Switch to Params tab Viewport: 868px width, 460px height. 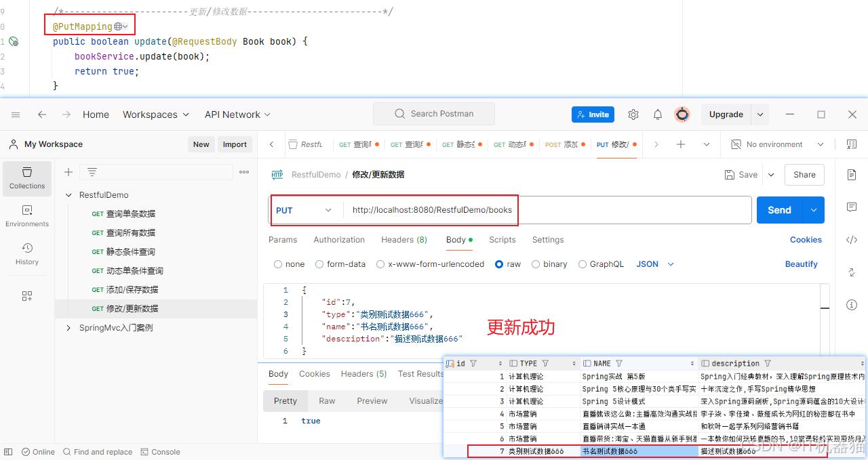point(283,240)
